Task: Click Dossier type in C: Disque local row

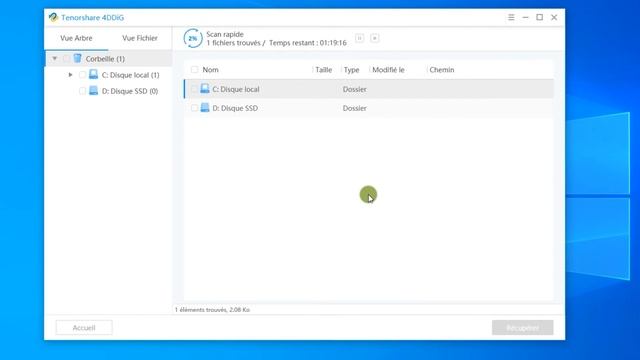Action: tap(355, 89)
